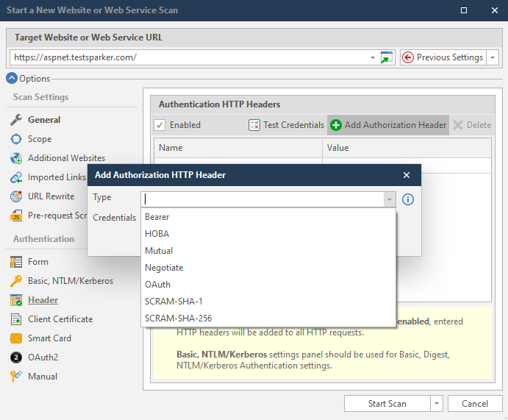Click the Basic, NTLM/Kerberos key icon
Screen dimensions: 508x420
click(16, 281)
